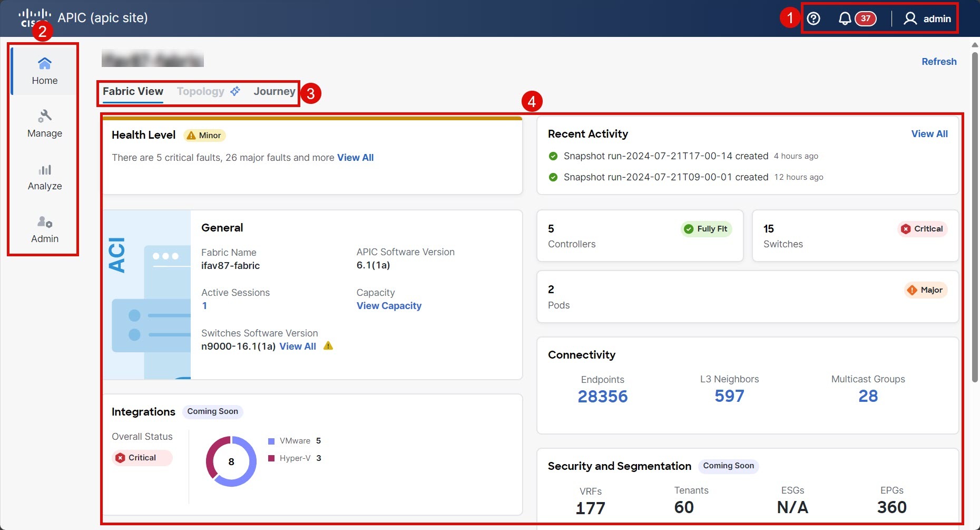Open the admin user profile icon

point(910,18)
